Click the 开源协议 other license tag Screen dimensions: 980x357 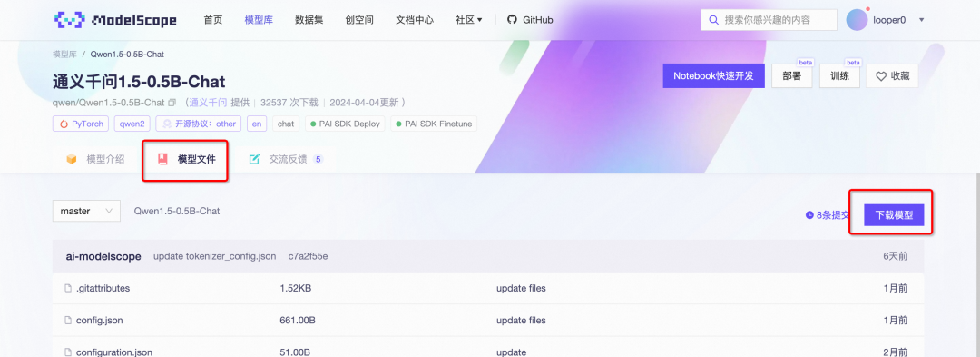point(198,124)
